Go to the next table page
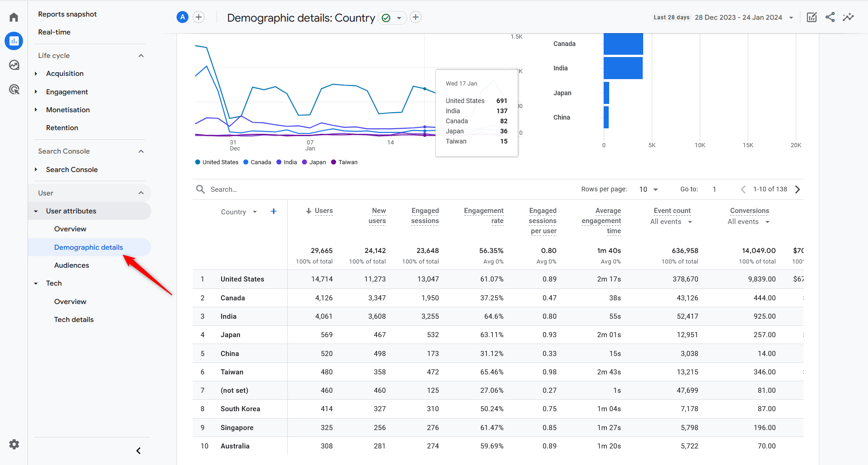868x465 pixels. coord(798,189)
